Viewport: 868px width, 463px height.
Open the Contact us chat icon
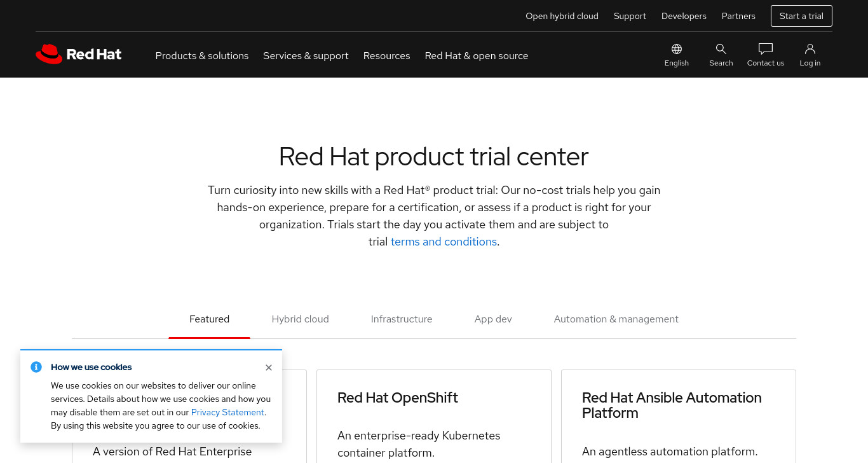tap(766, 49)
